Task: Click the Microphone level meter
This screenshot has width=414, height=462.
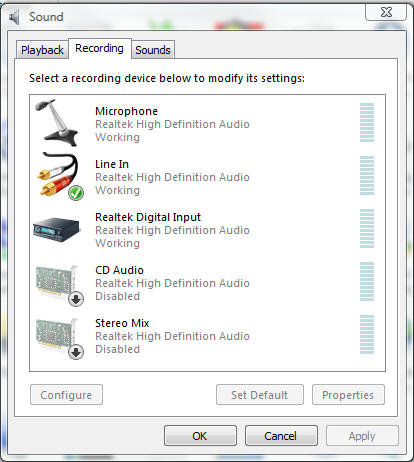Action: [x=367, y=122]
